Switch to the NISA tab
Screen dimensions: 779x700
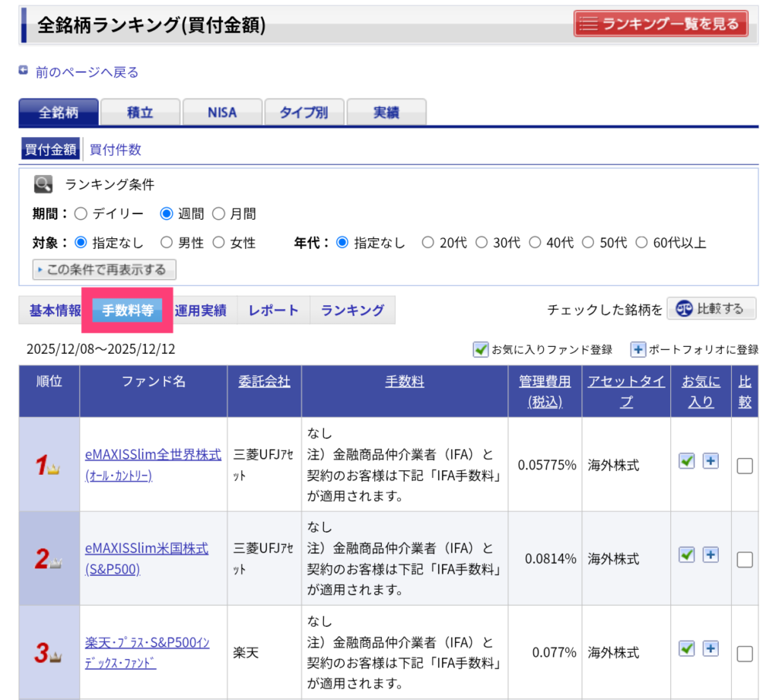coord(222,113)
